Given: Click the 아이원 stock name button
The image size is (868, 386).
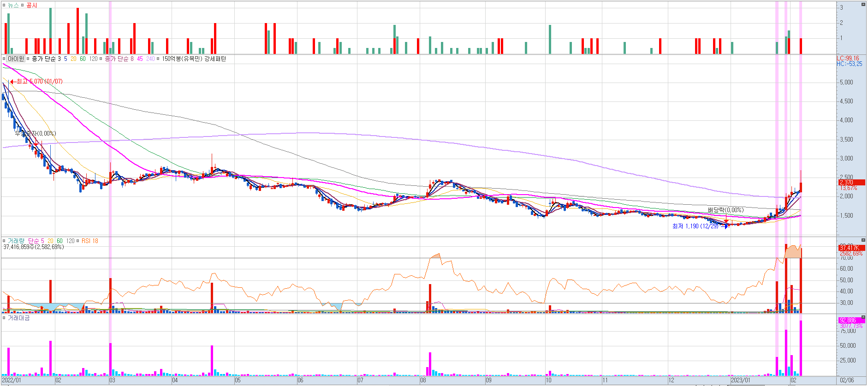Looking at the screenshot, I should coord(16,59).
